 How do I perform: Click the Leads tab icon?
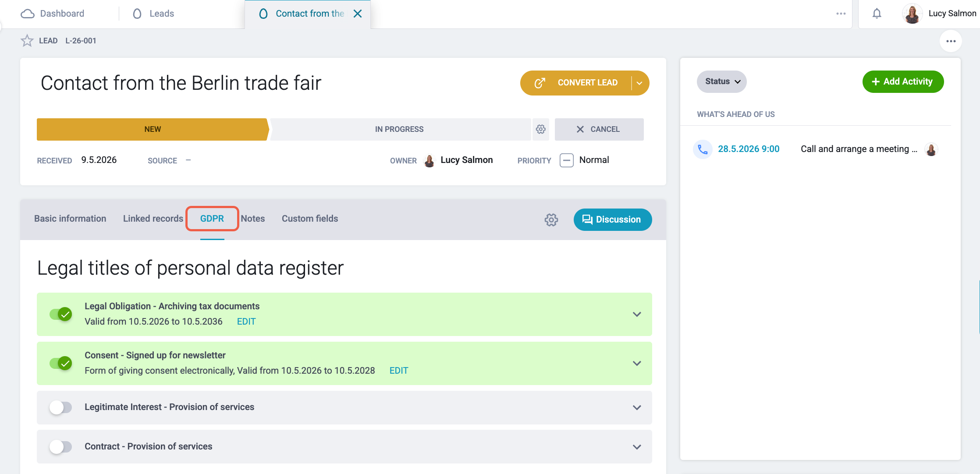[x=137, y=14]
